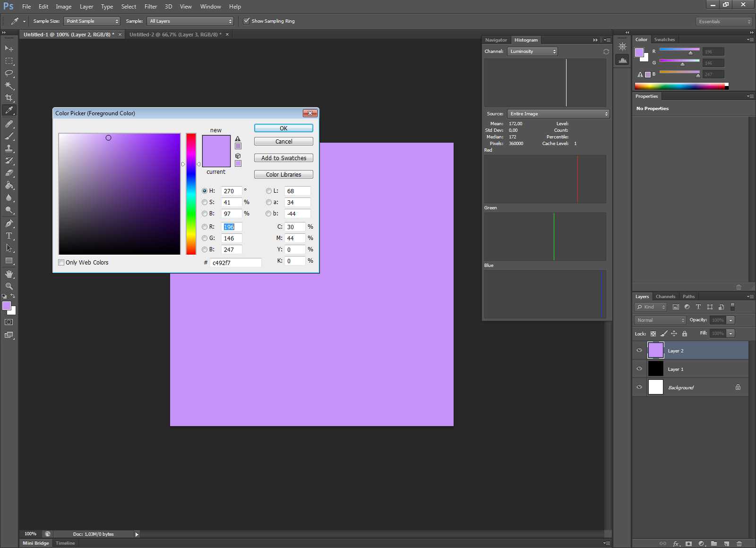Select the Crop tool
Viewport: 756px width, 548px height.
pyautogui.click(x=9, y=98)
